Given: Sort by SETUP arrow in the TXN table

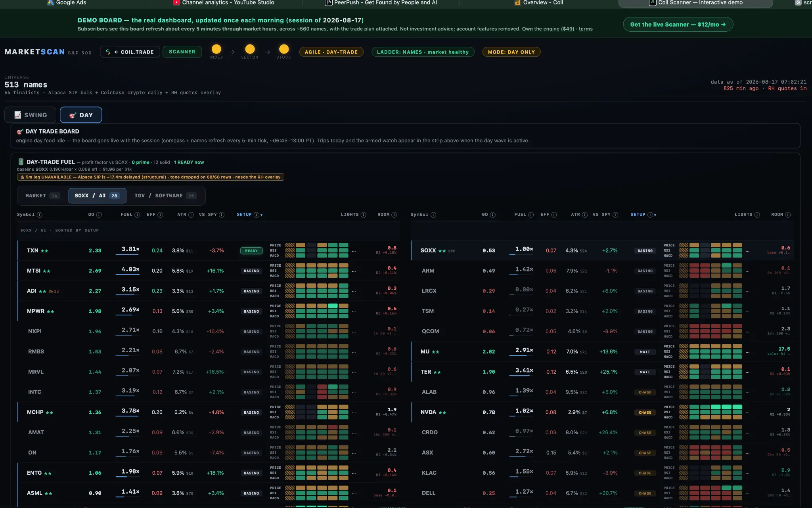Looking at the screenshot, I should 262,215.
